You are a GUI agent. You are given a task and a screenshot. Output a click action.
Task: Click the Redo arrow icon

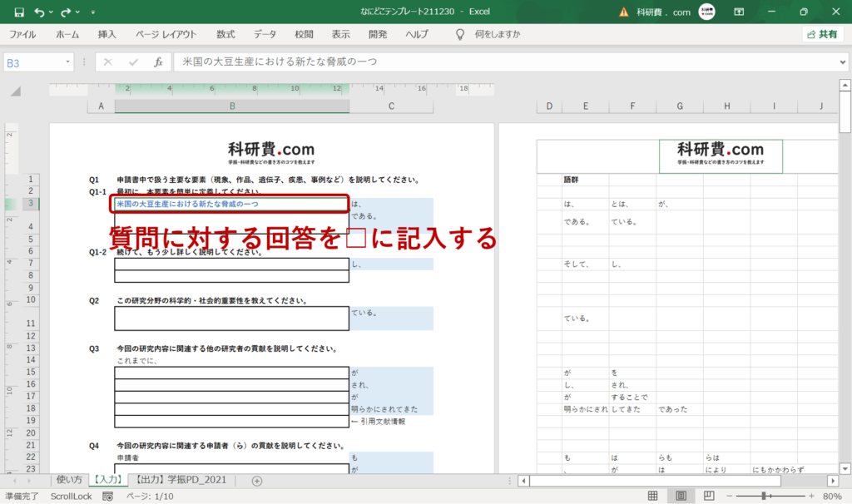click(x=66, y=12)
